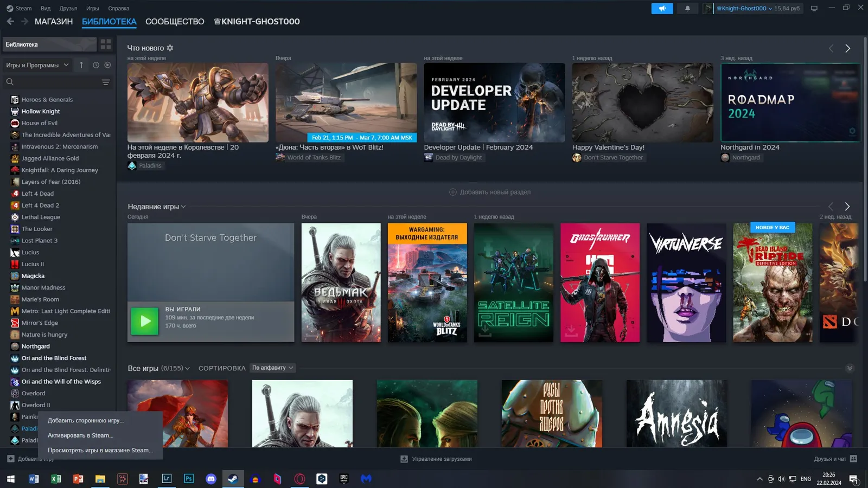Click the Discord icon in the taskbar
The image size is (868, 488).
tap(211, 479)
